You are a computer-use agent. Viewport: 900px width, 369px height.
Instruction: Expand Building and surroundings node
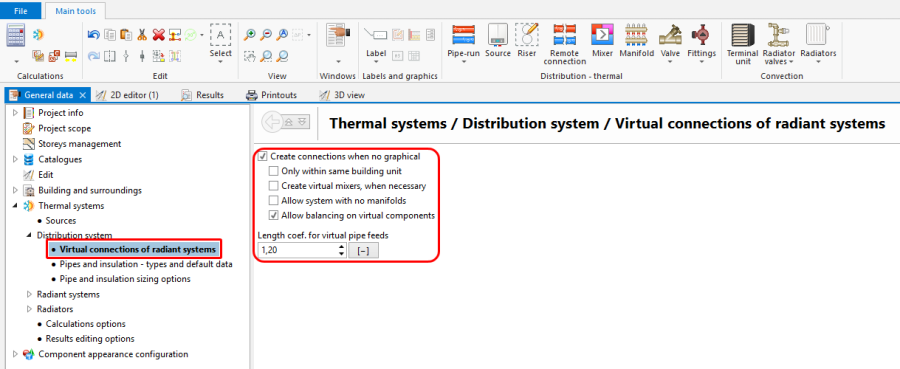[x=15, y=190]
